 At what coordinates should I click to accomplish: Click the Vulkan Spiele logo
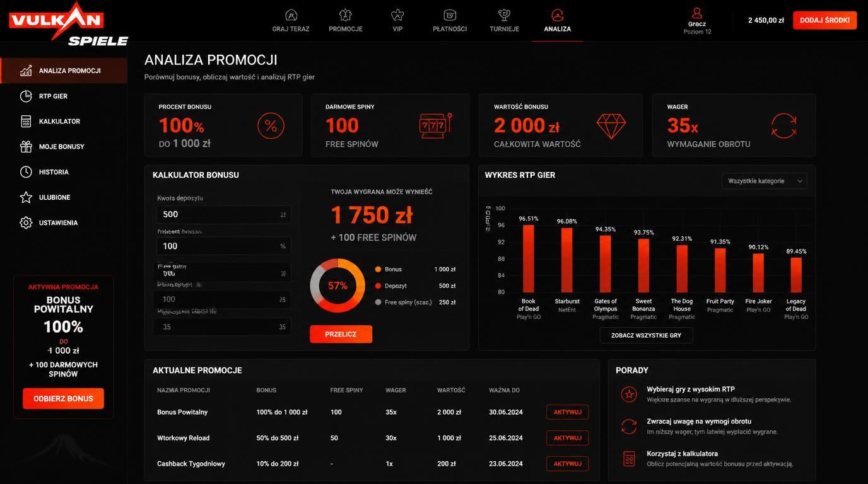[x=68, y=24]
